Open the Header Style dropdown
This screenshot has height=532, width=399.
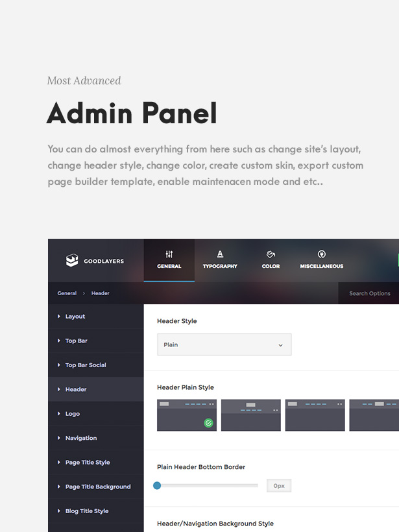pos(224,345)
